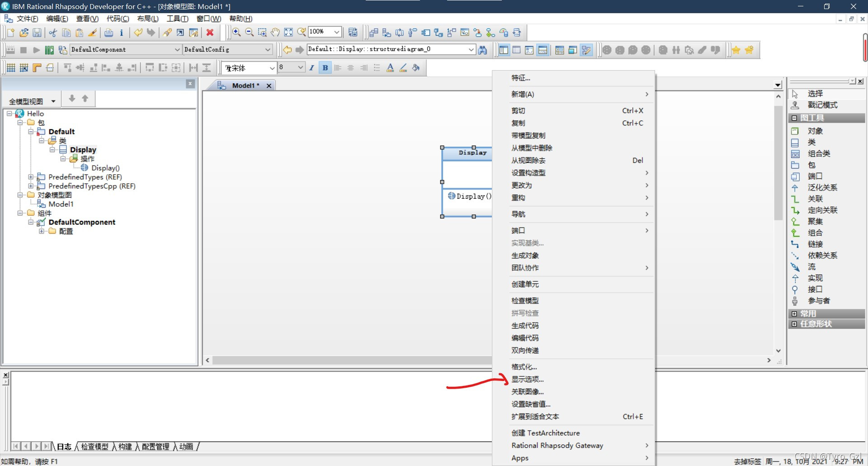Viewport: 868px width, 466px height.
Task: Open the DefaultConfig dropdown
Action: 268,50
